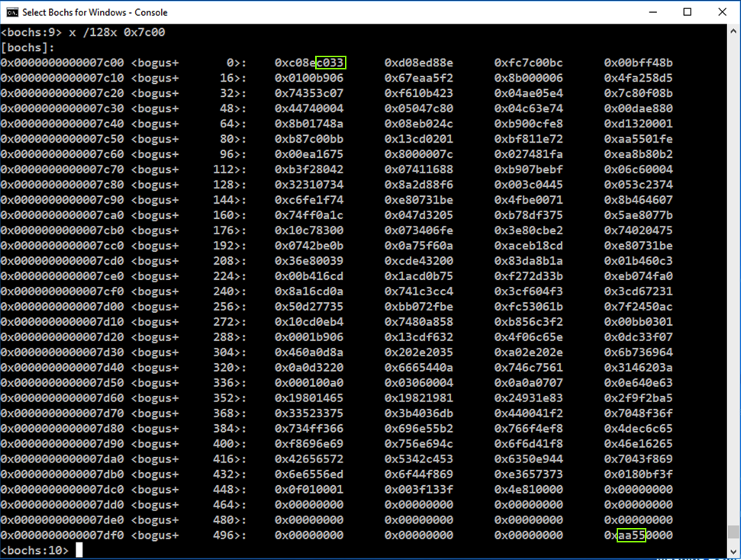
Task: Click the value 0x4fa258d5
Action: (638, 78)
